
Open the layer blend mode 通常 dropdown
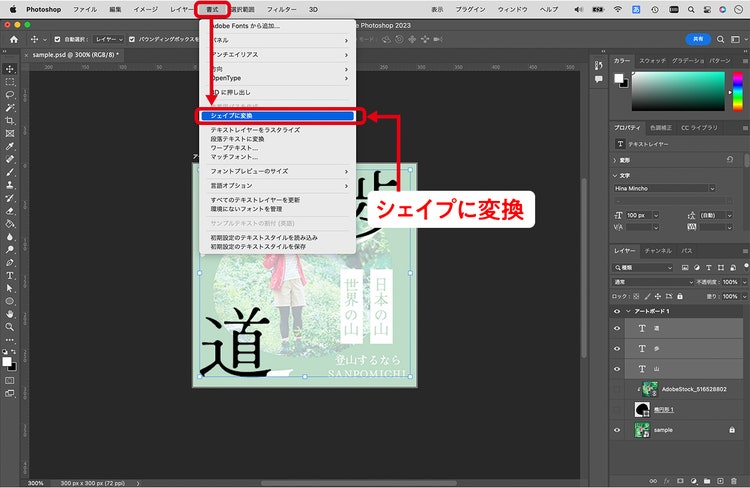[x=653, y=282]
